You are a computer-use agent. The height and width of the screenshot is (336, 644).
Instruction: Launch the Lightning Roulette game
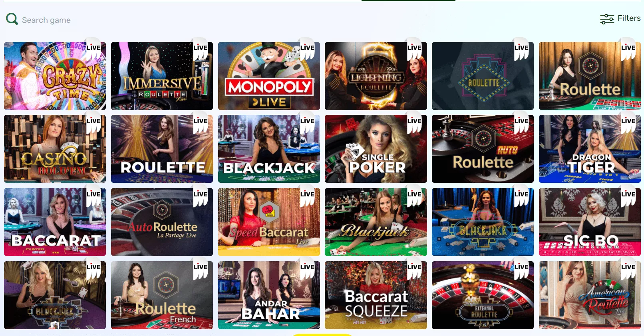pyautogui.click(x=376, y=76)
